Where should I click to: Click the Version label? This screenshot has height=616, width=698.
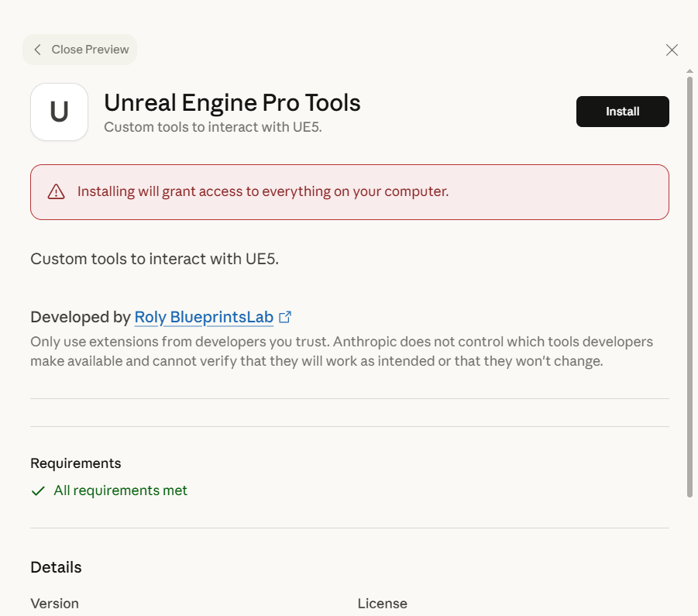point(54,603)
